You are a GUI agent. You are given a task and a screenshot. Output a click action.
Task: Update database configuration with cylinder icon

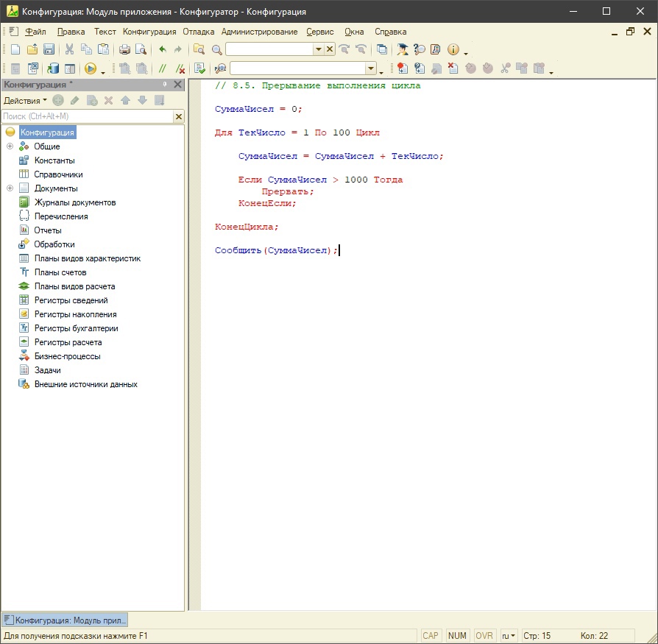53,68
